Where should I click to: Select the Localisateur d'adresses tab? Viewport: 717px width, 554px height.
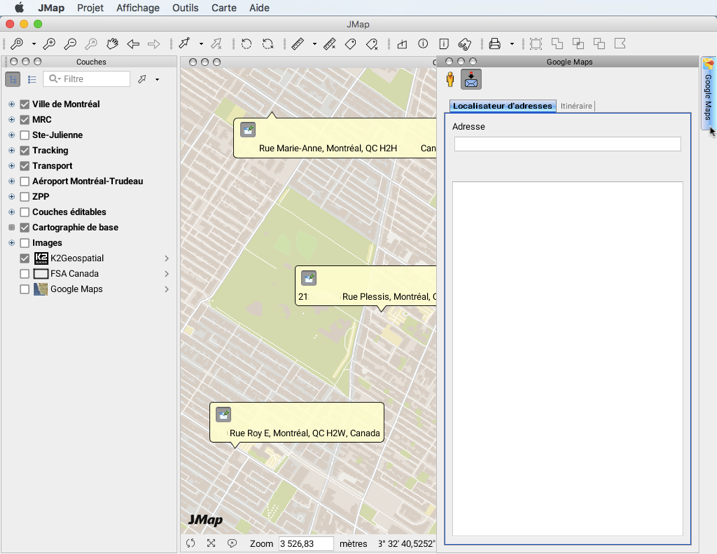point(503,106)
